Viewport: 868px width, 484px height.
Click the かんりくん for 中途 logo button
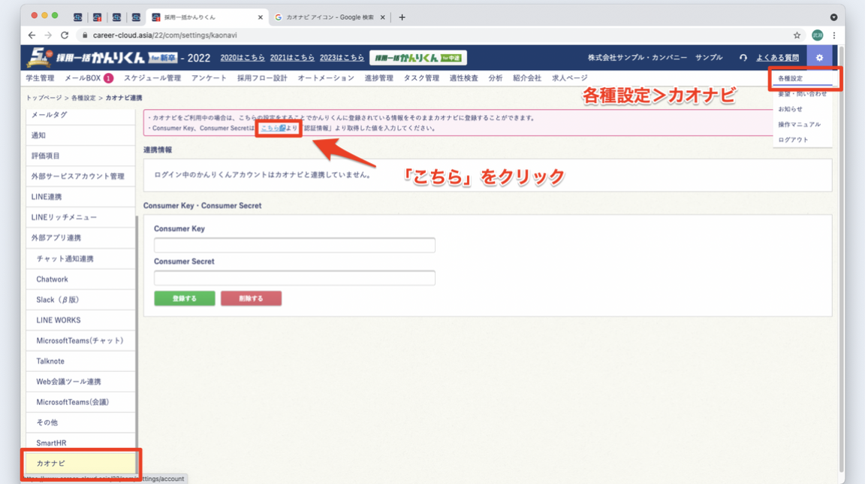418,58
